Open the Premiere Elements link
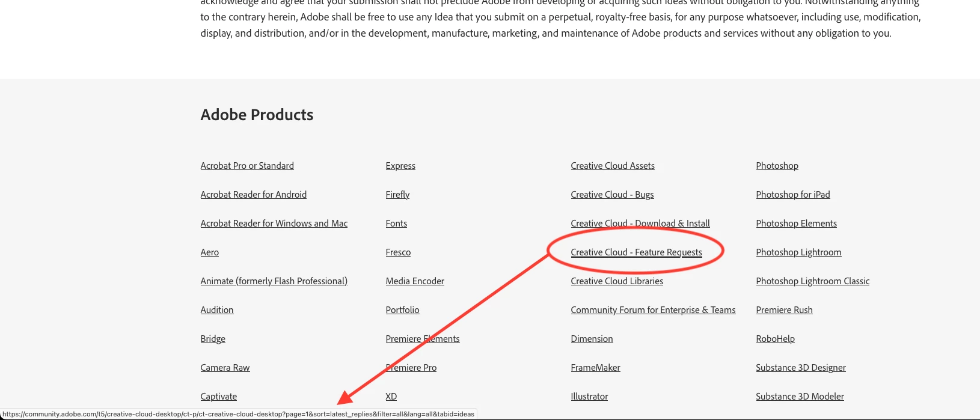 tap(423, 339)
